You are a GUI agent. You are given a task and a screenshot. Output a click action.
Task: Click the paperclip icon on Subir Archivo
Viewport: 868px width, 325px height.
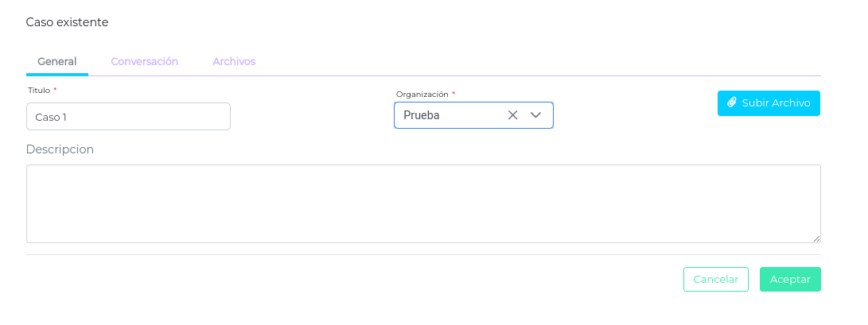click(x=732, y=103)
